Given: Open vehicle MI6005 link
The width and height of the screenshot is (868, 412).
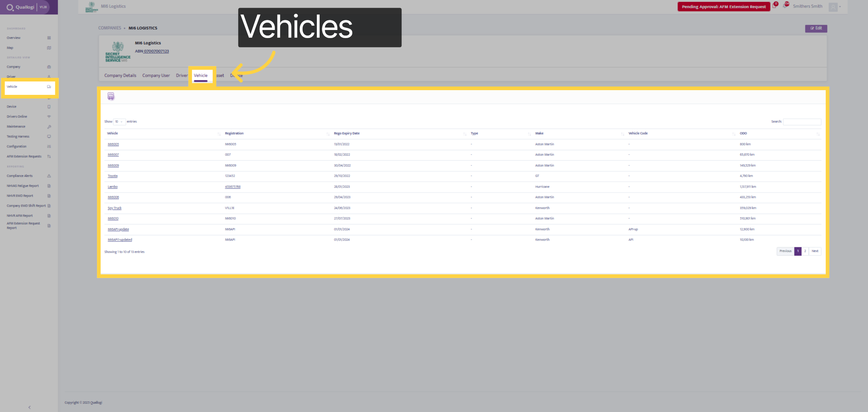Looking at the screenshot, I should click(113, 144).
